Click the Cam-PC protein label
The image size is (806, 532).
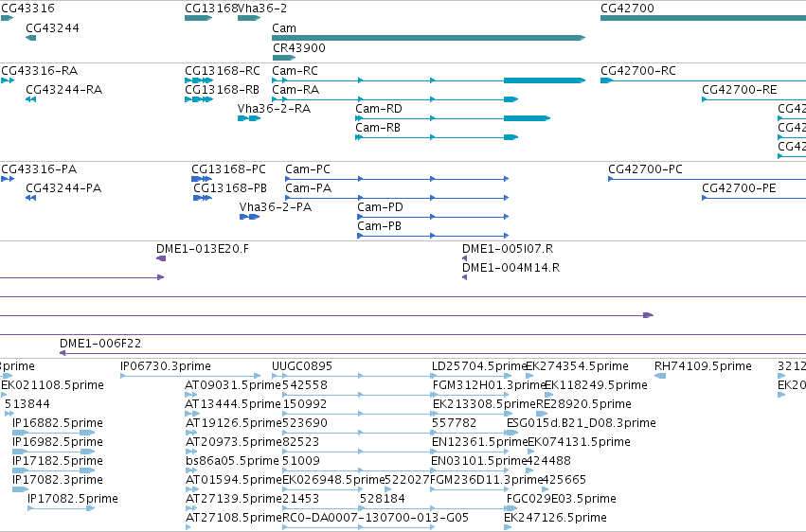click(308, 169)
